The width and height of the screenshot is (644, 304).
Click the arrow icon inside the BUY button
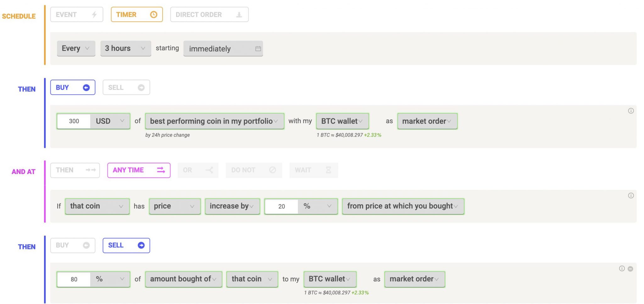(x=86, y=87)
